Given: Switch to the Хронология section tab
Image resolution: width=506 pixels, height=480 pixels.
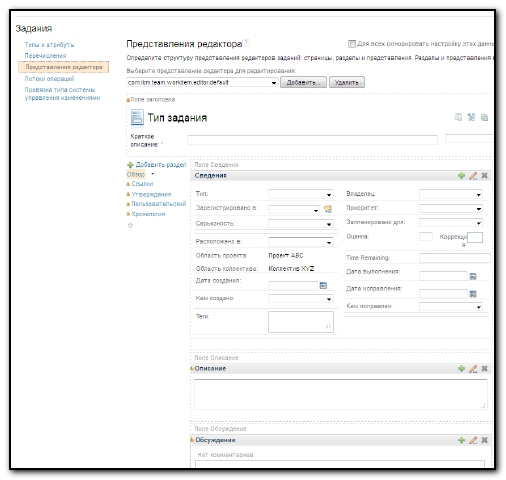Looking at the screenshot, I should coord(148,214).
